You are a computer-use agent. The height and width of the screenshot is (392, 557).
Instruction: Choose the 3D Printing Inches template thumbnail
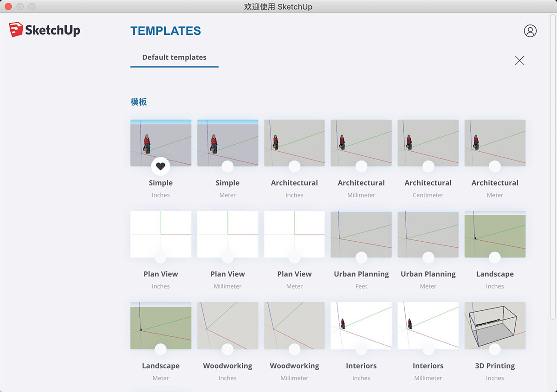[x=495, y=325]
